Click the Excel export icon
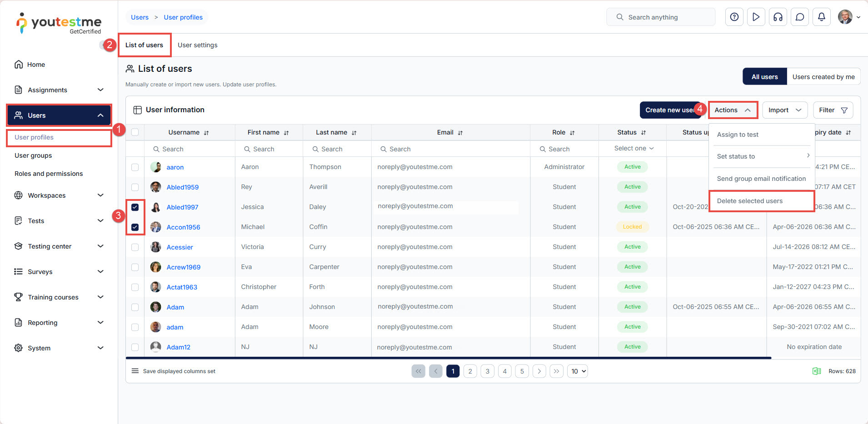The height and width of the screenshot is (424, 868). (x=816, y=371)
